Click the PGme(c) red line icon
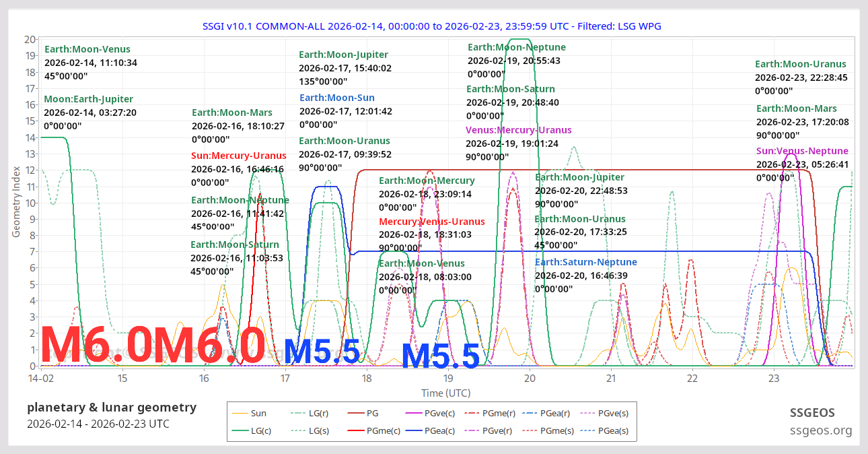This screenshot has width=868, height=454. (355, 430)
